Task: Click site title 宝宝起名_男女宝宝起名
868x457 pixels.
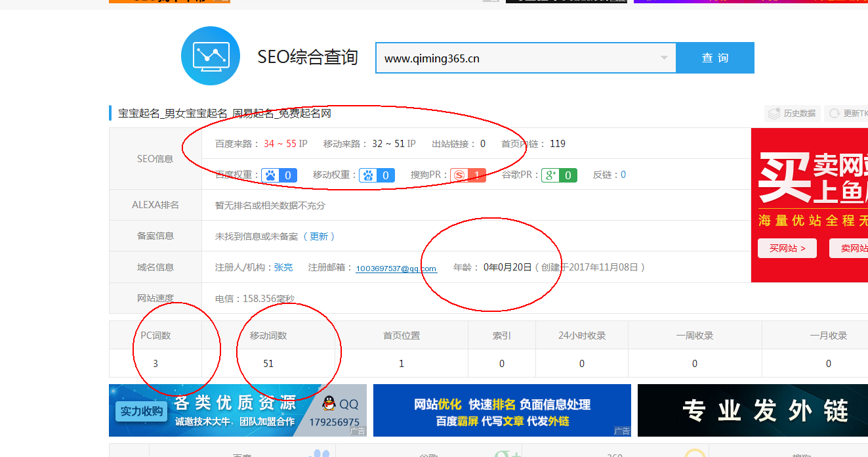Action: [x=224, y=114]
